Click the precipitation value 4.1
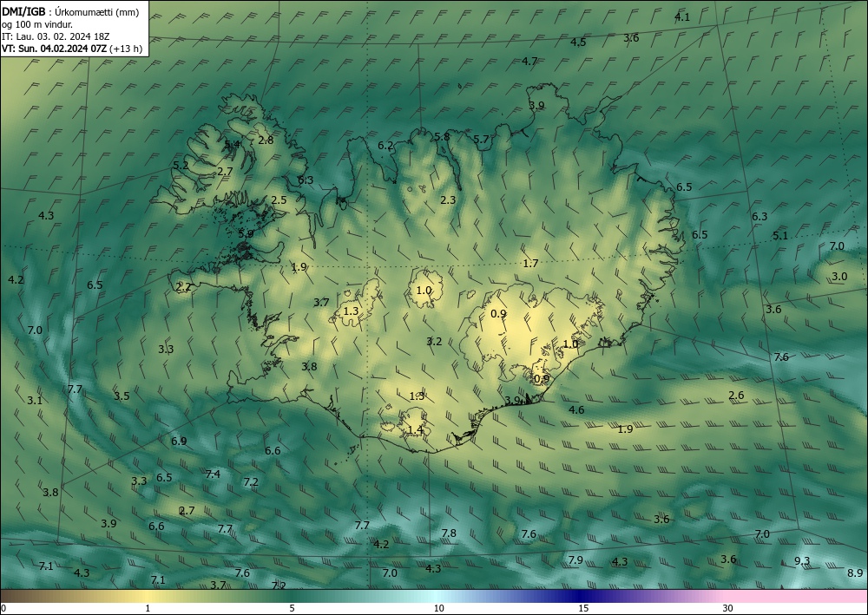Image resolution: width=868 pixels, height=615 pixels. (682, 17)
